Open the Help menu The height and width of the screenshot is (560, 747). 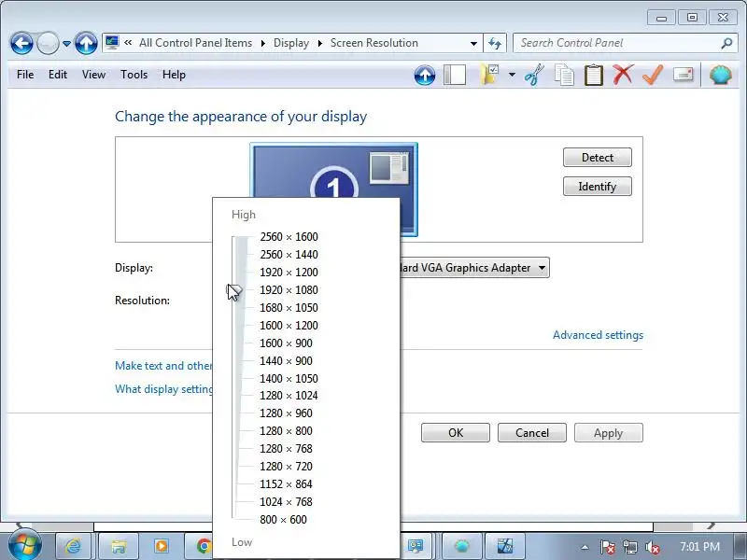[x=174, y=75]
